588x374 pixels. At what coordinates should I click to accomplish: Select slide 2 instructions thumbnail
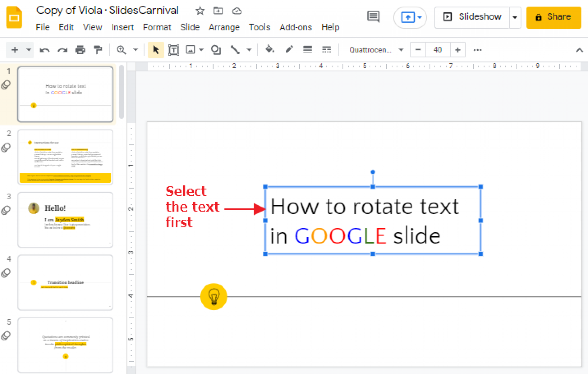(x=65, y=157)
